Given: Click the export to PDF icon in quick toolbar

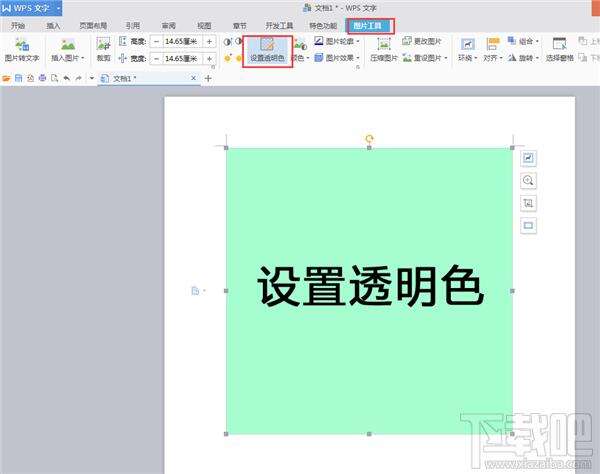Looking at the screenshot, I should [30, 78].
